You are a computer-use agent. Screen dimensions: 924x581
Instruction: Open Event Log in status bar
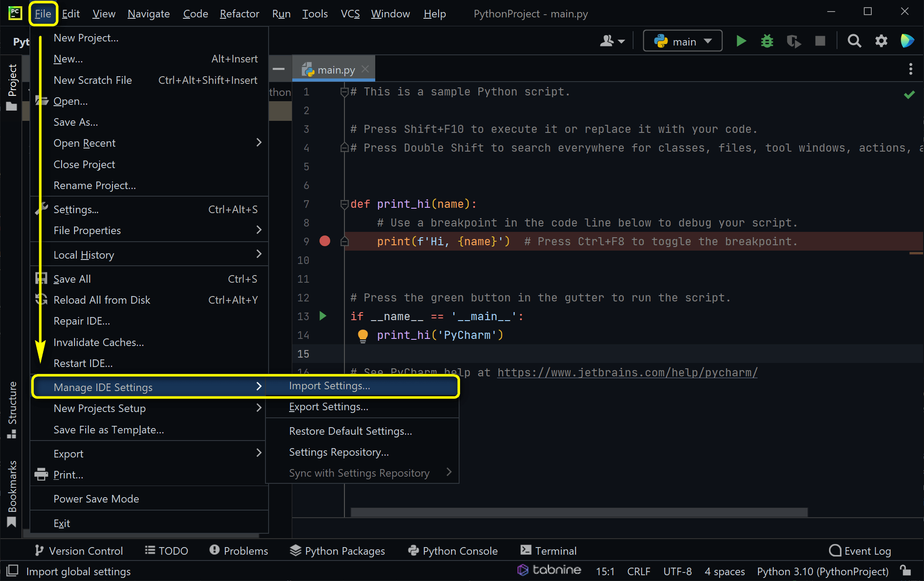860,551
